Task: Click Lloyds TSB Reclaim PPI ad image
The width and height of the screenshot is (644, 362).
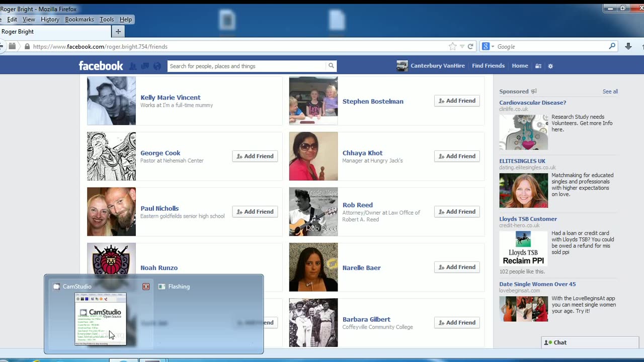Action: 523,248
